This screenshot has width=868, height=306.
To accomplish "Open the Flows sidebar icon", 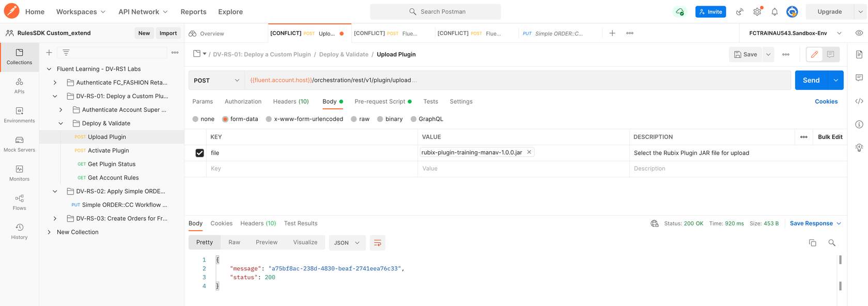I will click(x=19, y=202).
